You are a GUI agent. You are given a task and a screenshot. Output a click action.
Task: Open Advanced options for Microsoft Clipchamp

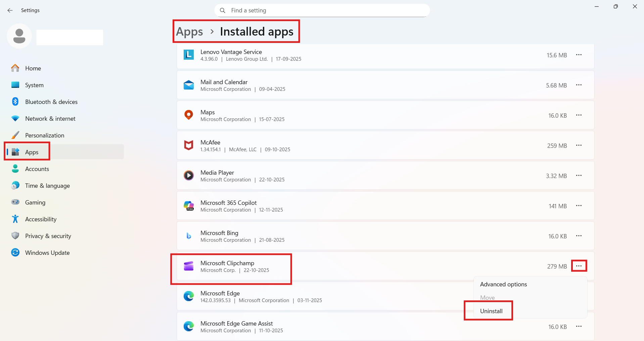point(503,284)
